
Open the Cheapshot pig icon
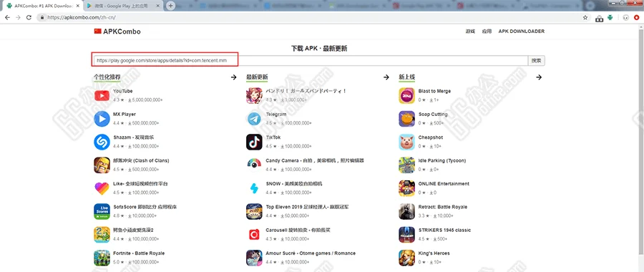(406, 142)
